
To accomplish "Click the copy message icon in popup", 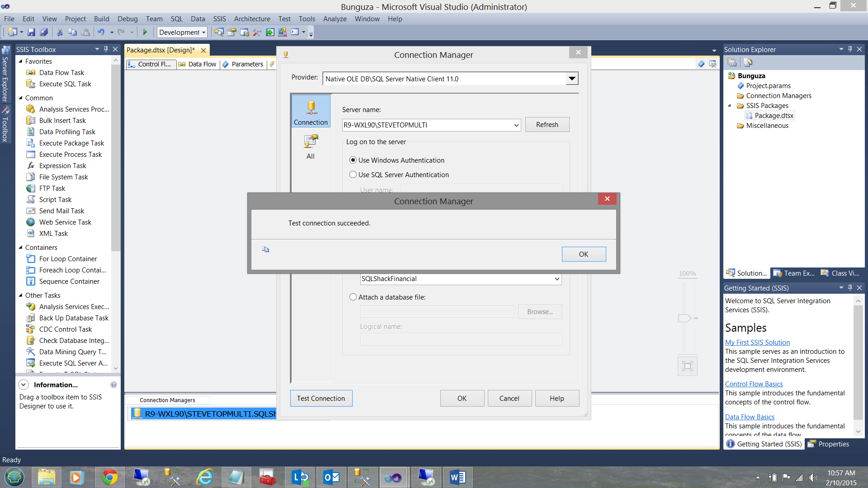I will tap(266, 249).
